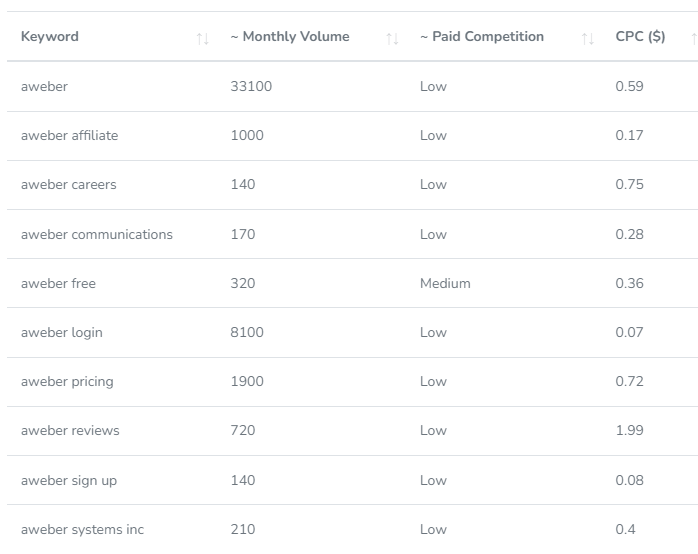The height and width of the screenshot is (554, 698).
Task: Sort table by Keyword column arrows
Action: tap(203, 39)
